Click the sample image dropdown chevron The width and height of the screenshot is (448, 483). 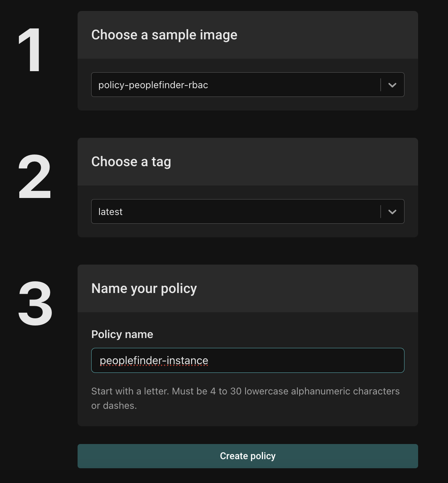[392, 85]
